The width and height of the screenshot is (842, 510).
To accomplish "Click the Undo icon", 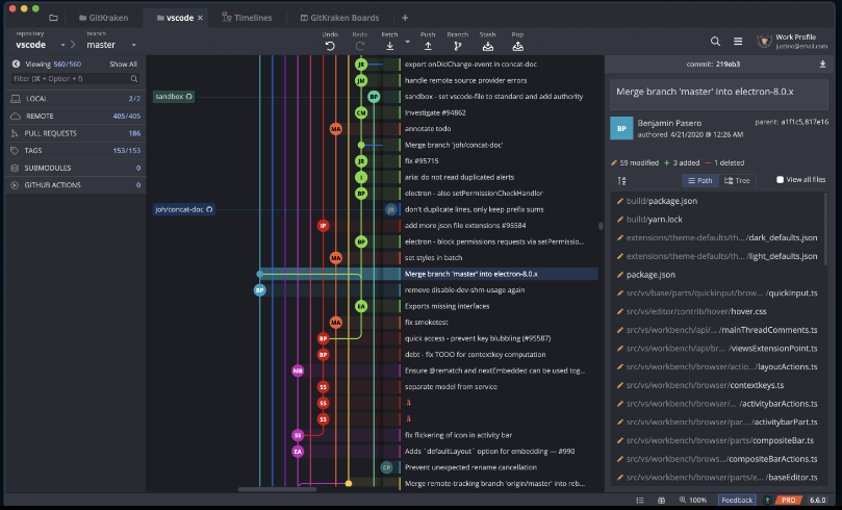I will click(x=330, y=46).
